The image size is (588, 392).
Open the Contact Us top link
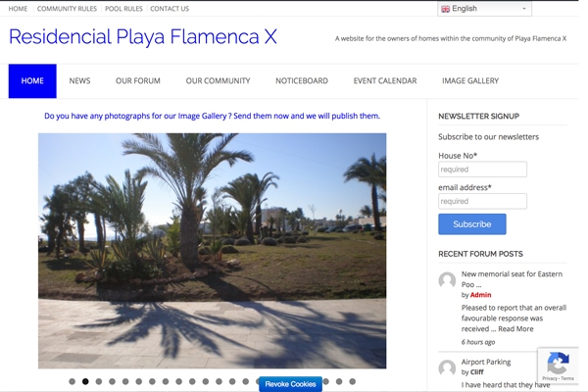[x=170, y=9]
